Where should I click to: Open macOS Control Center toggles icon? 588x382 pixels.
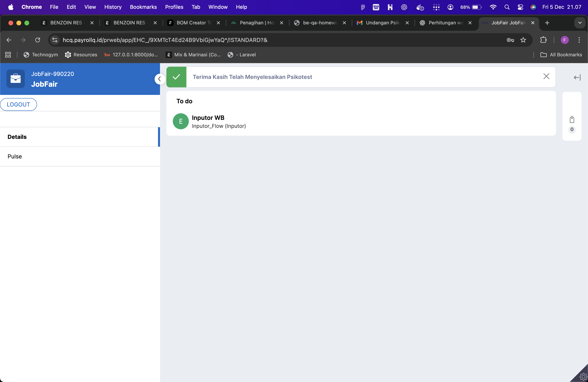(520, 7)
